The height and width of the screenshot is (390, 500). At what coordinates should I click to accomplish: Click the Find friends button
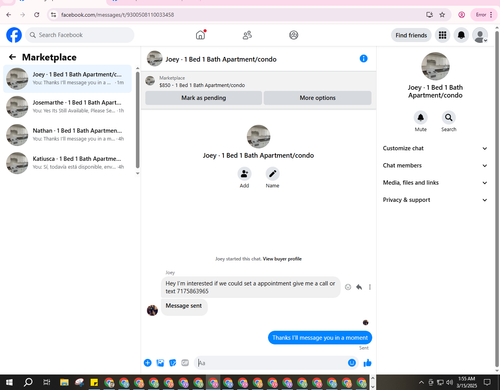(x=411, y=35)
